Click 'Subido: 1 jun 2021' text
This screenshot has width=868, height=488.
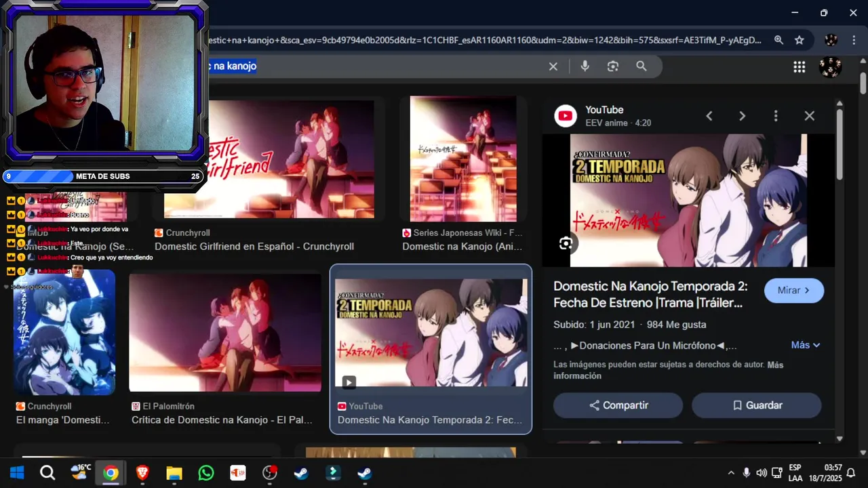(594, 325)
